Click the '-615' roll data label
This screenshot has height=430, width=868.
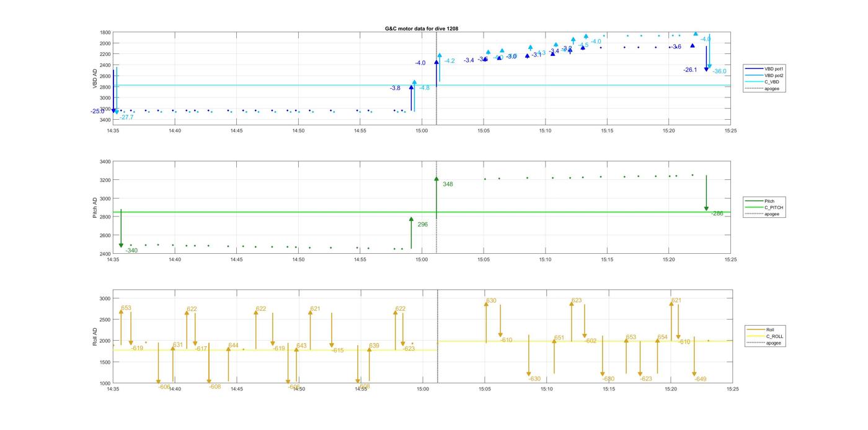coord(337,351)
